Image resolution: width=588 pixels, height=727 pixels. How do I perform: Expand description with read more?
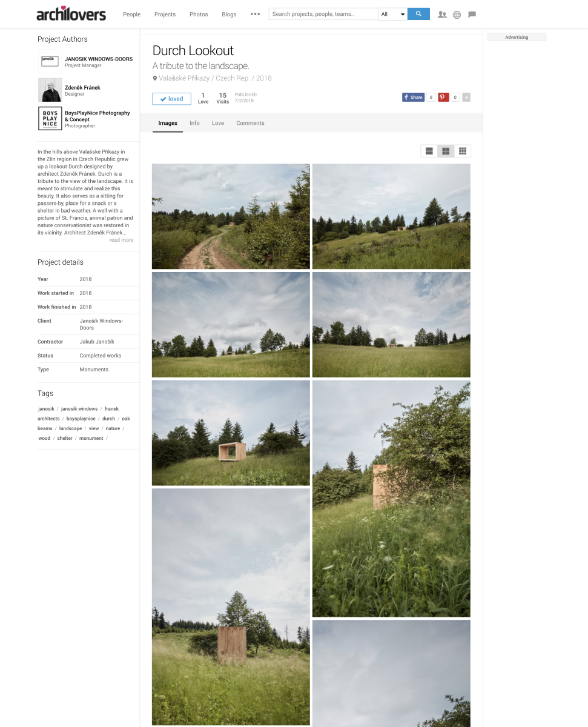(x=121, y=240)
